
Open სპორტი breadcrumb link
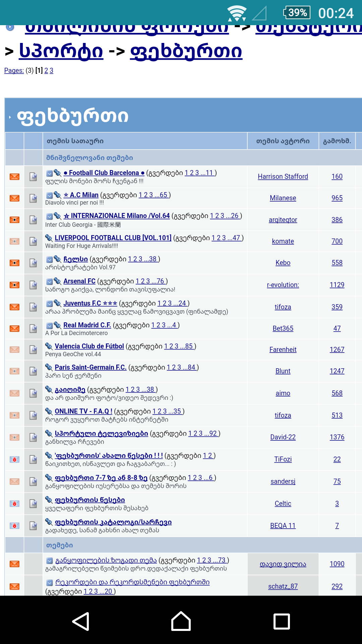61,51
